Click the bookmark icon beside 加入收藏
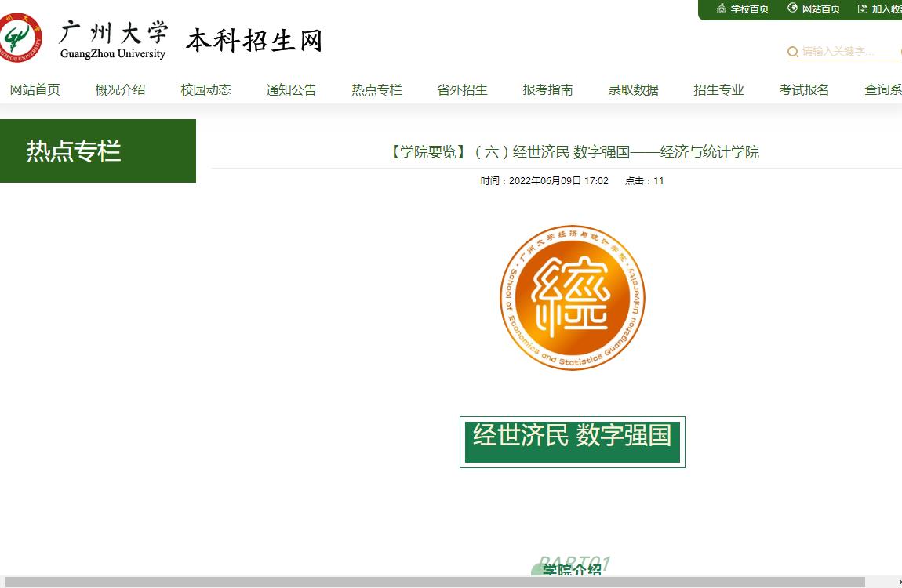 [x=862, y=9]
